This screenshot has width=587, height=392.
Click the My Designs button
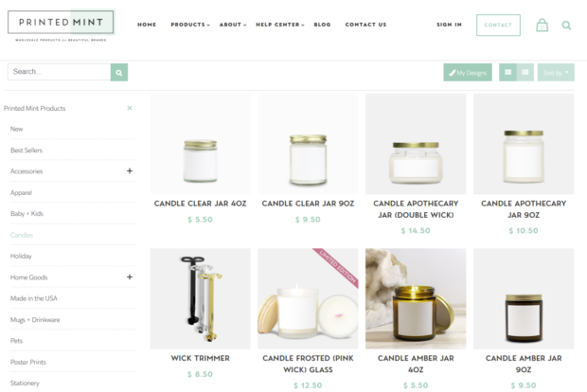(x=468, y=72)
